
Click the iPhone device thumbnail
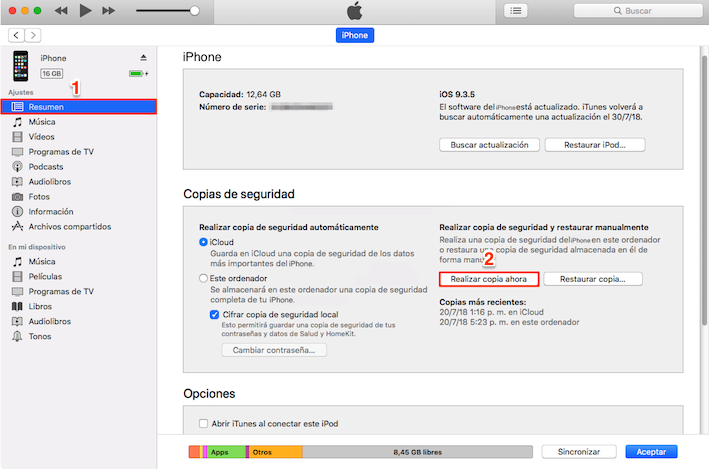(20, 66)
